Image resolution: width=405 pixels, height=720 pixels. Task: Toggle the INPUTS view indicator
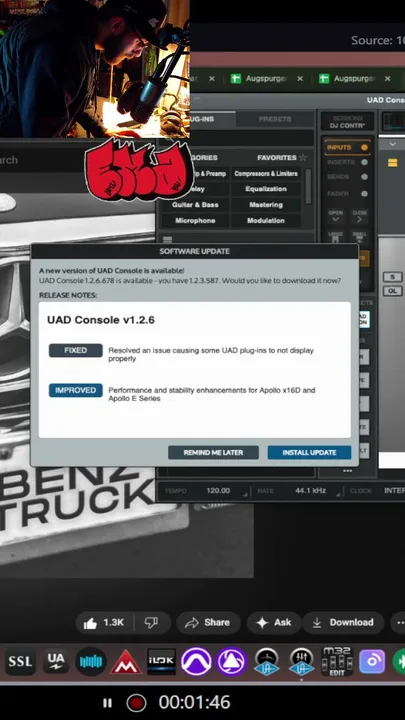pos(365,147)
